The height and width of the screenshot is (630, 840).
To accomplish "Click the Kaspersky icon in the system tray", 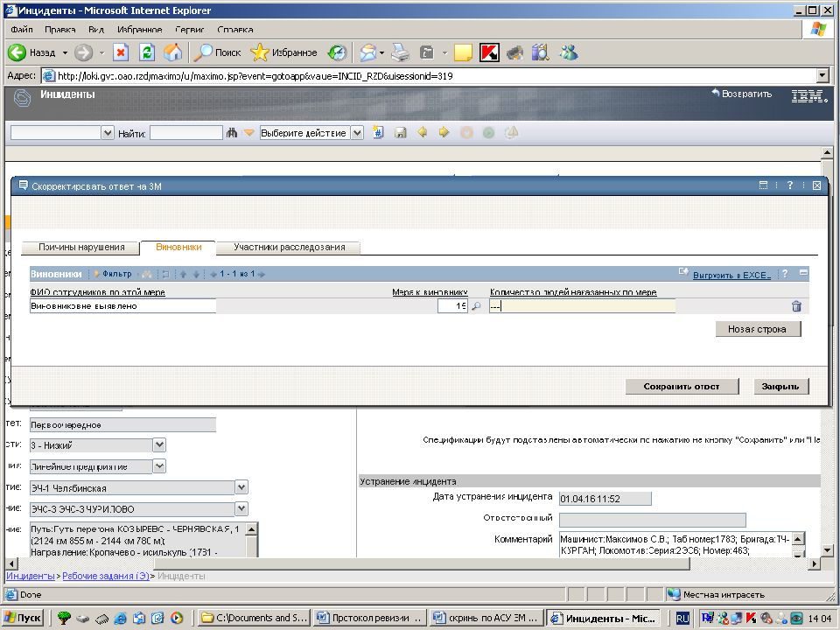I will tap(752, 618).
